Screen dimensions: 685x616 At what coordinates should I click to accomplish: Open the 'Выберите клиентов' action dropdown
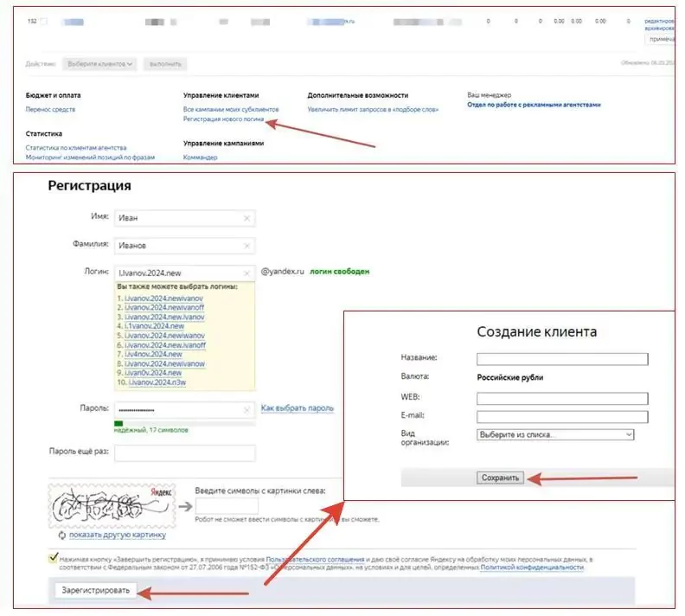pos(99,64)
